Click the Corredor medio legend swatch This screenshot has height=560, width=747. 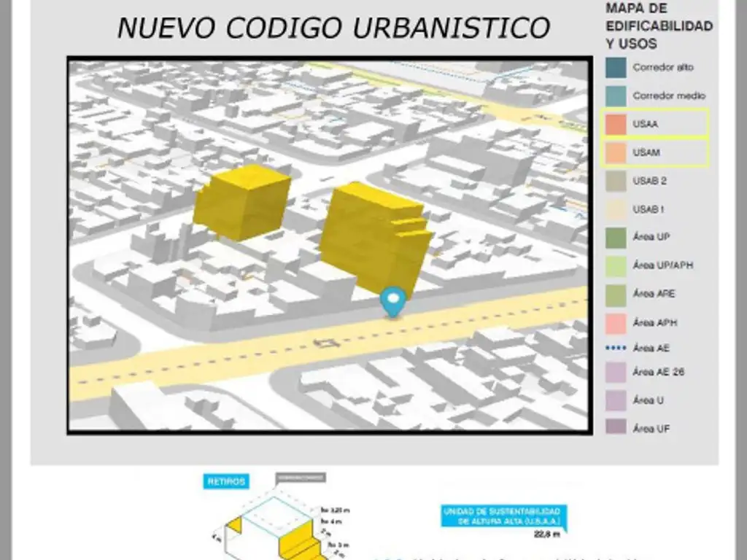(616, 96)
